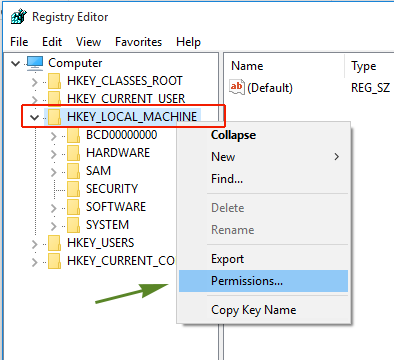Select the HKEY_USERS label
This screenshot has height=360, width=394.
[x=100, y=243]
